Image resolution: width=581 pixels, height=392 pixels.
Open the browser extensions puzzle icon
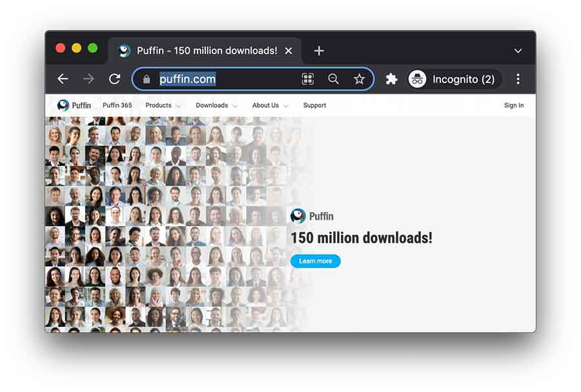391,79
